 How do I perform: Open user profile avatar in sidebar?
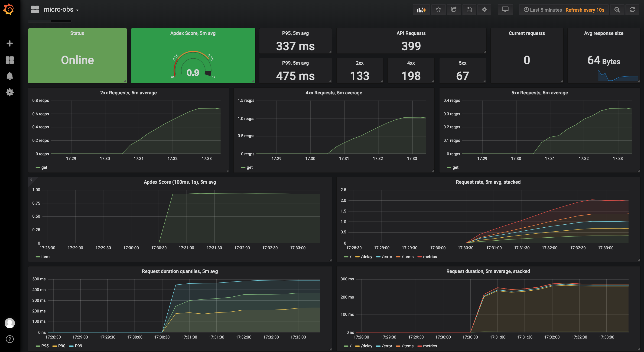click(x=10, y=323)
